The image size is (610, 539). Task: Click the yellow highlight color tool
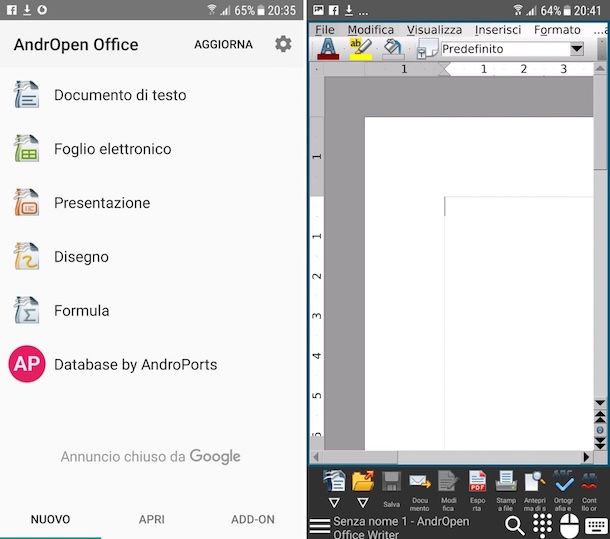(361, 48)
